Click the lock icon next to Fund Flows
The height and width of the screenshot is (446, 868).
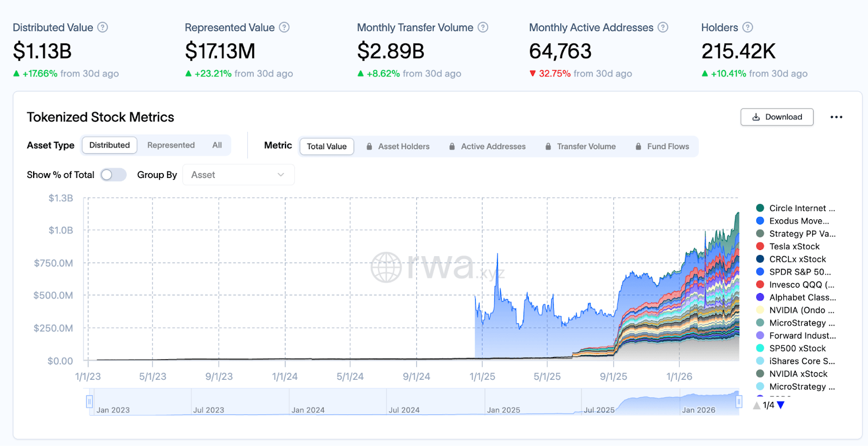click(639, 146)
